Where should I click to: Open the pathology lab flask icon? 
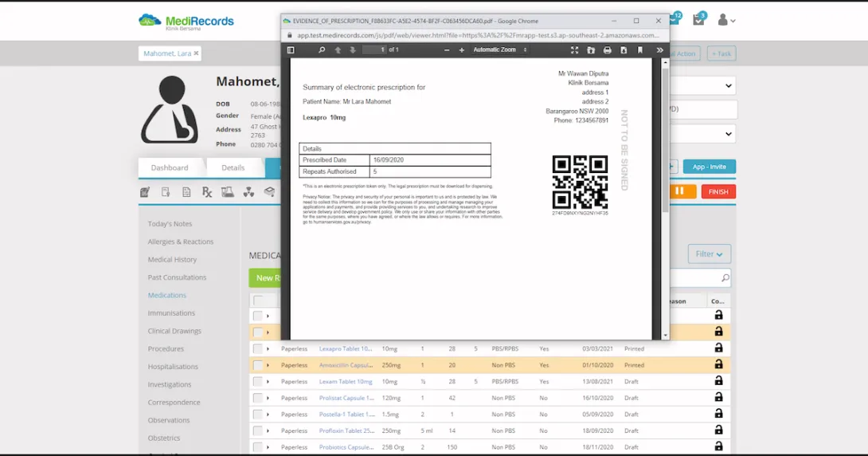click(228, 192)
